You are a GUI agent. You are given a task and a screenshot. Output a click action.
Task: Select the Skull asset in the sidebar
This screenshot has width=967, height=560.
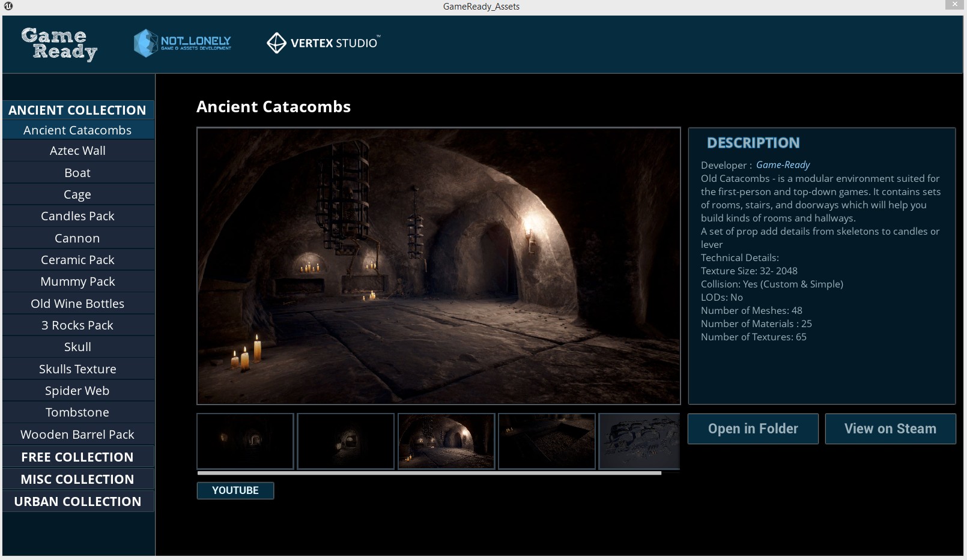point(77,346)
